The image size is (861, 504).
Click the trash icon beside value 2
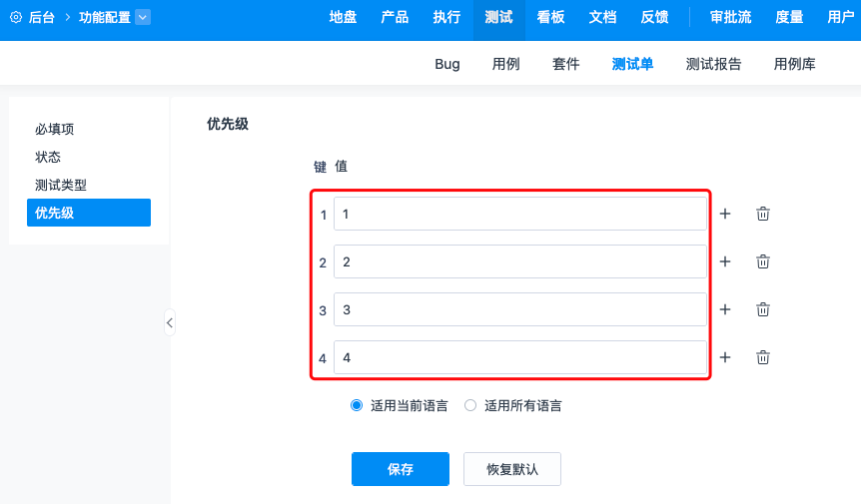tap(763, 261)
